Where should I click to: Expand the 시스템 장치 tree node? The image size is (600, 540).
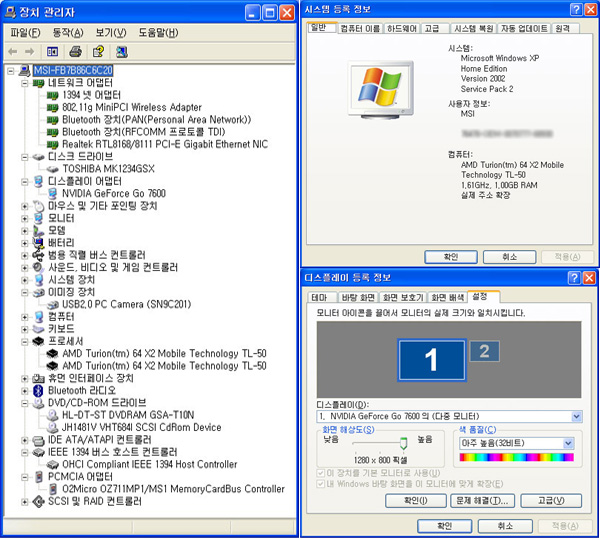pyautogui.click(x=25, y=280)
